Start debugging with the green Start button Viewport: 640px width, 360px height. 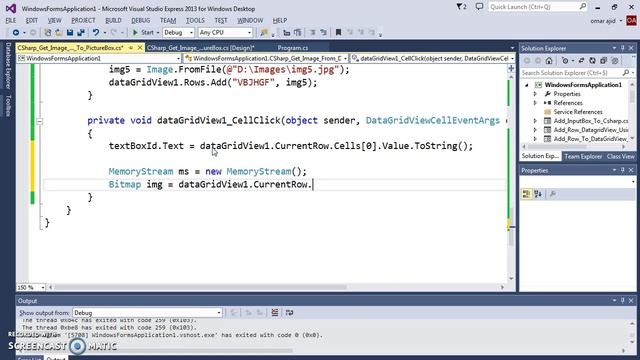[143, 32]
